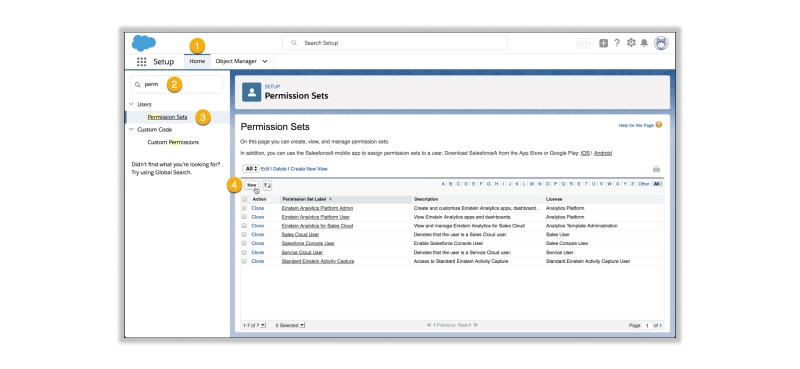Go to first page arrow icon
Viewport: 800px width, 369px height.
click(429, 325)
